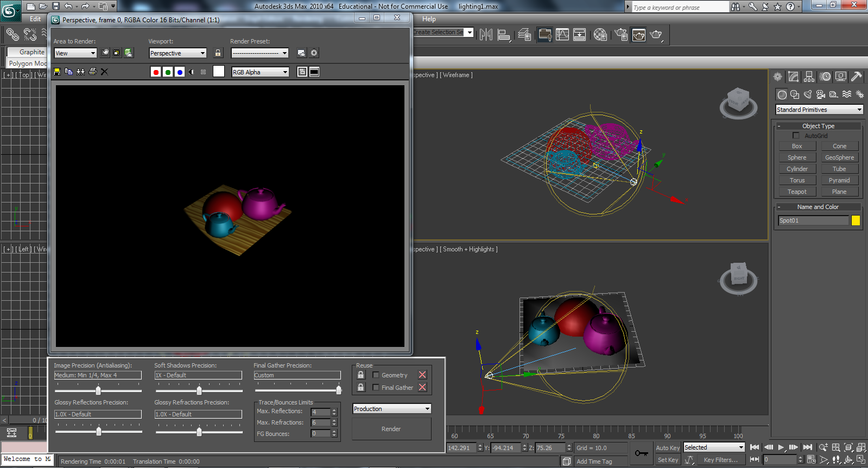
Task: Copy rendered image to clipboard
Action: (69, 72)
